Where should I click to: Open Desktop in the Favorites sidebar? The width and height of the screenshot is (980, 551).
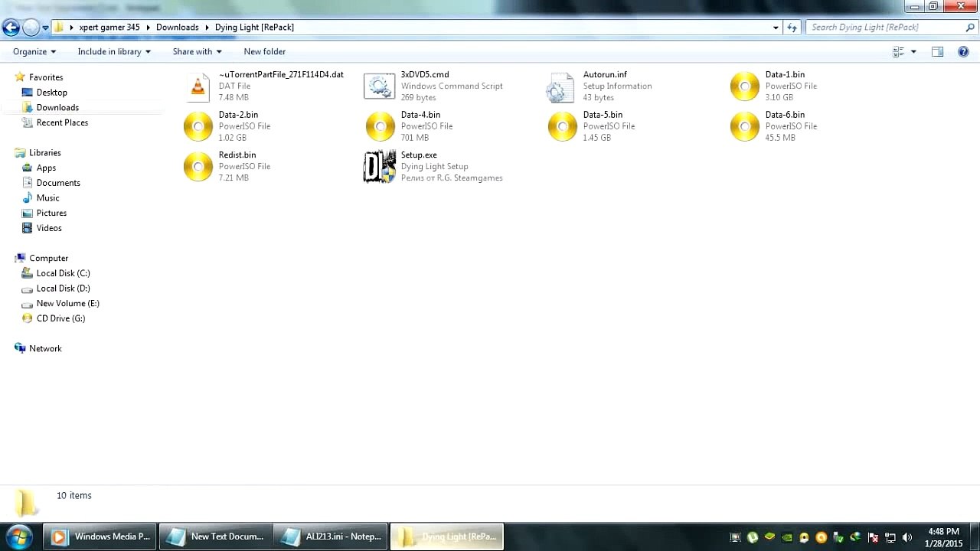tap(52, 93)
